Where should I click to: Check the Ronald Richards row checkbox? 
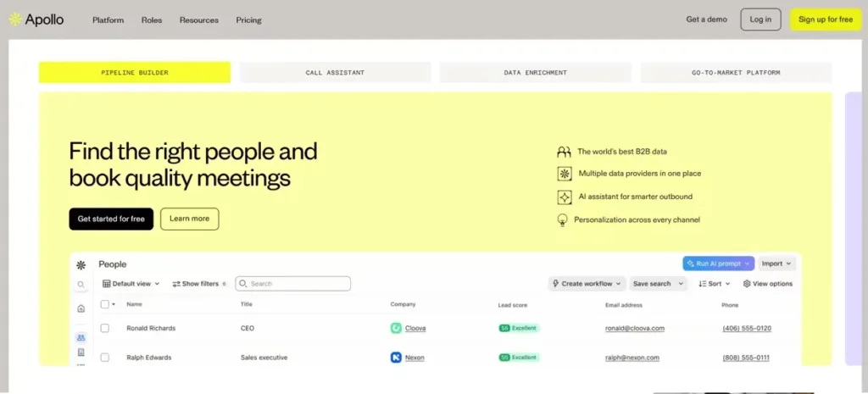pyautogui.click(x=105, y=328)
